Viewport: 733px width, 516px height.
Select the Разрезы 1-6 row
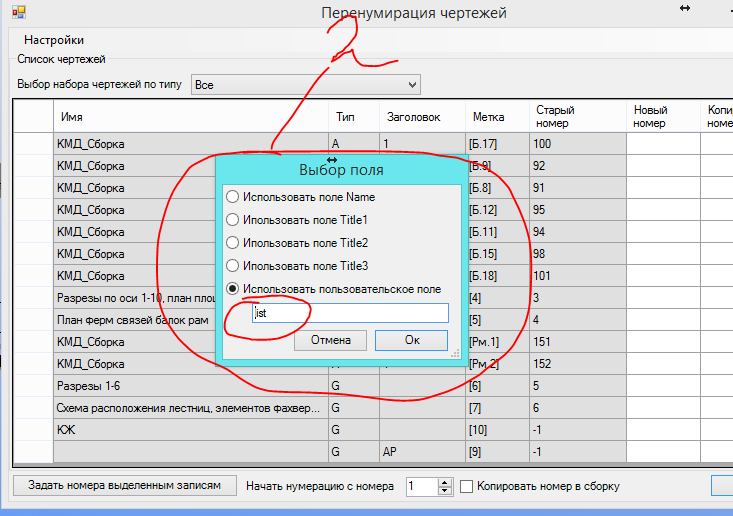(x=190, y=386)
